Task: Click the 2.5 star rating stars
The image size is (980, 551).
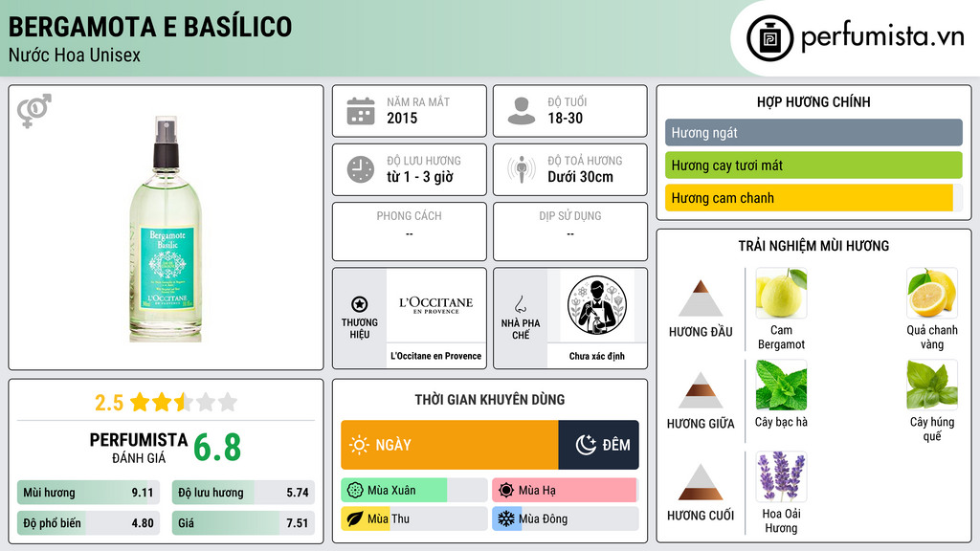Action: point(184,402)
